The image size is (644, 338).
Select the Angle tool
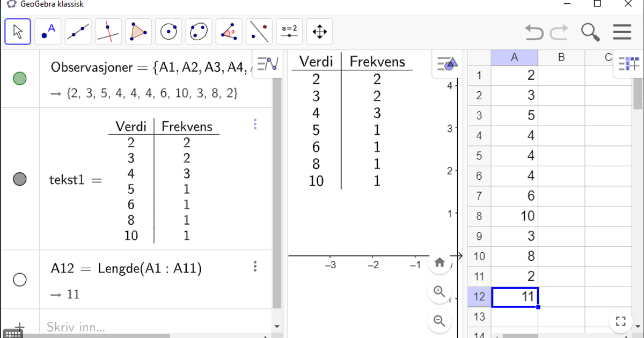[229, 31]
